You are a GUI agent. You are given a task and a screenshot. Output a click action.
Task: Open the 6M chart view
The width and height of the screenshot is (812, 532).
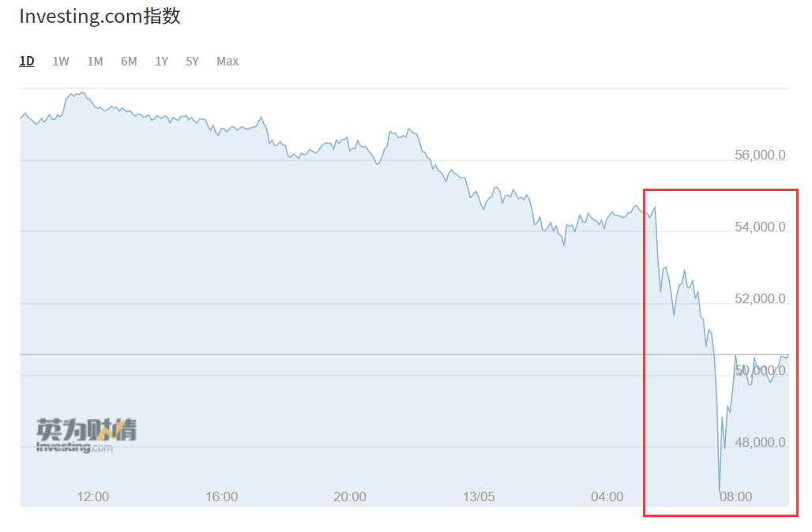click(x=129, y=62)
